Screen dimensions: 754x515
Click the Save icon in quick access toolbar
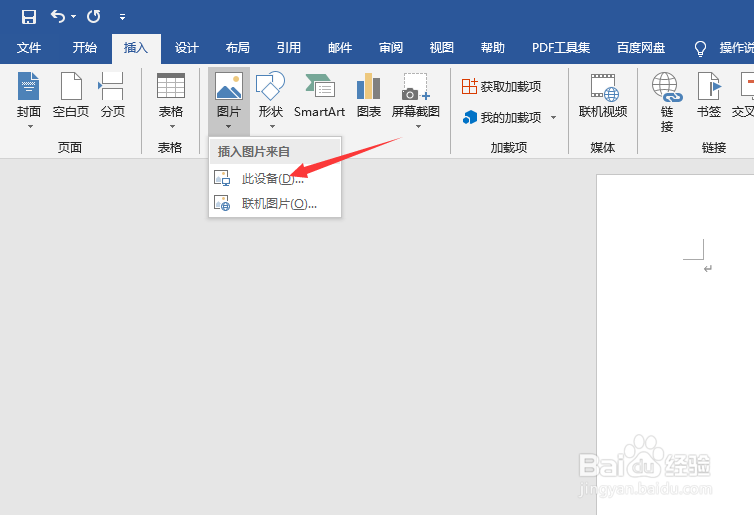click(x=29, y=17)
